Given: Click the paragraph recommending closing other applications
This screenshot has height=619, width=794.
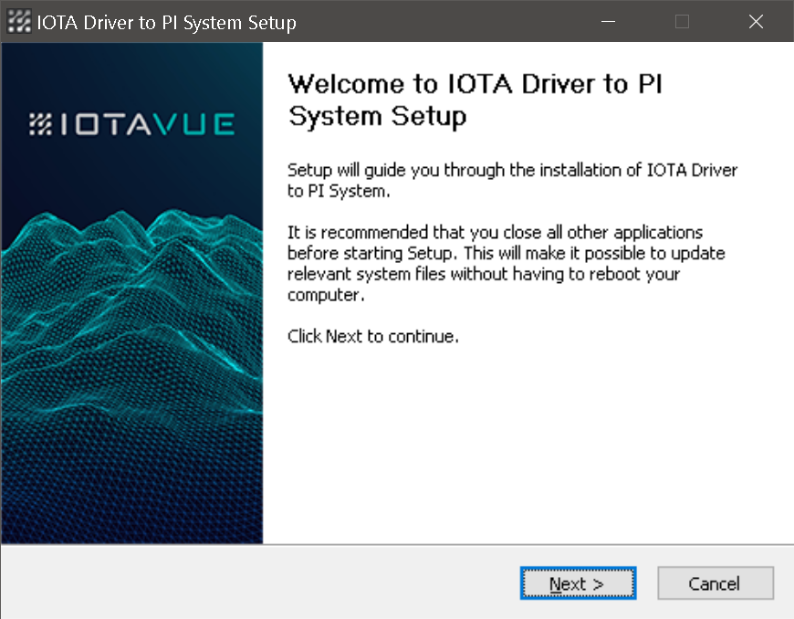Looking at the screenshot, I should [506, 263].
